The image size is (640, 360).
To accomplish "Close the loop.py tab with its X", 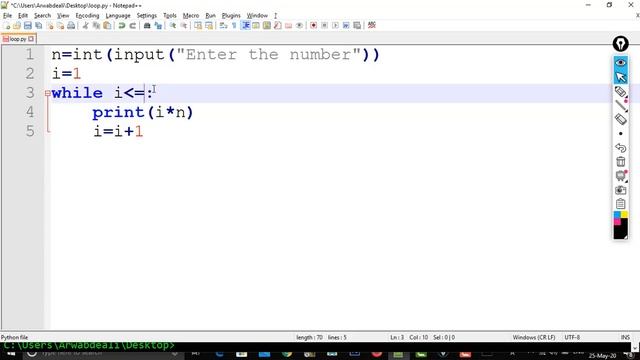I will point(31,39).
